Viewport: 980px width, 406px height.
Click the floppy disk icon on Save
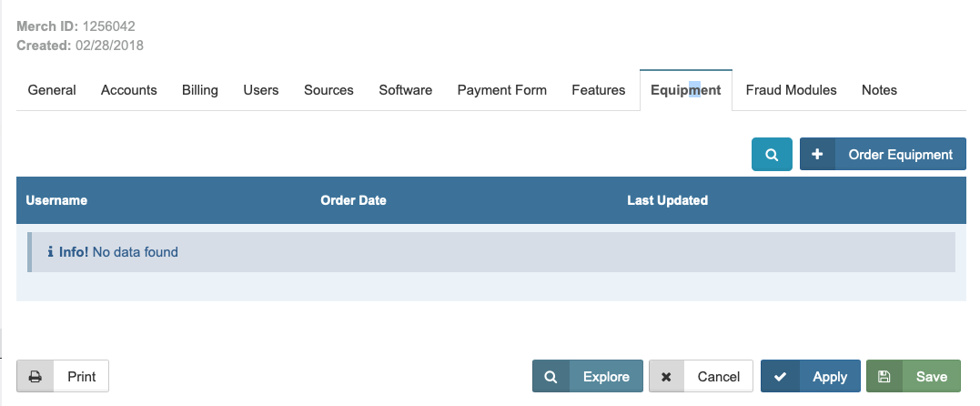pos(884,377)
